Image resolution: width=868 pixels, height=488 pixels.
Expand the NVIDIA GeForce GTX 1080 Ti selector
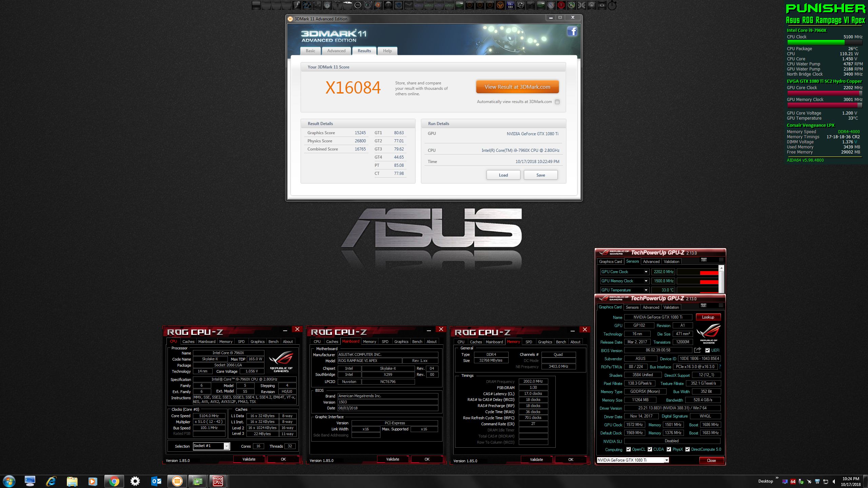click(666, 460)
